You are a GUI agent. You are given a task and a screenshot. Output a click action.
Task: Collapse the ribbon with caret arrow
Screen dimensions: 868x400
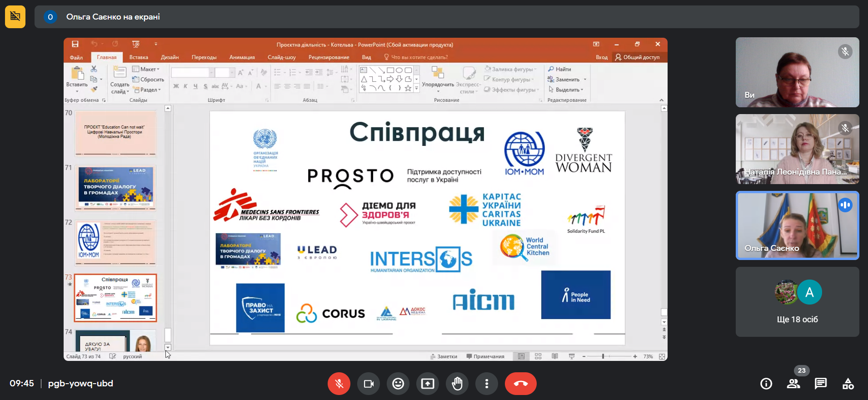[x=661, y=100]
